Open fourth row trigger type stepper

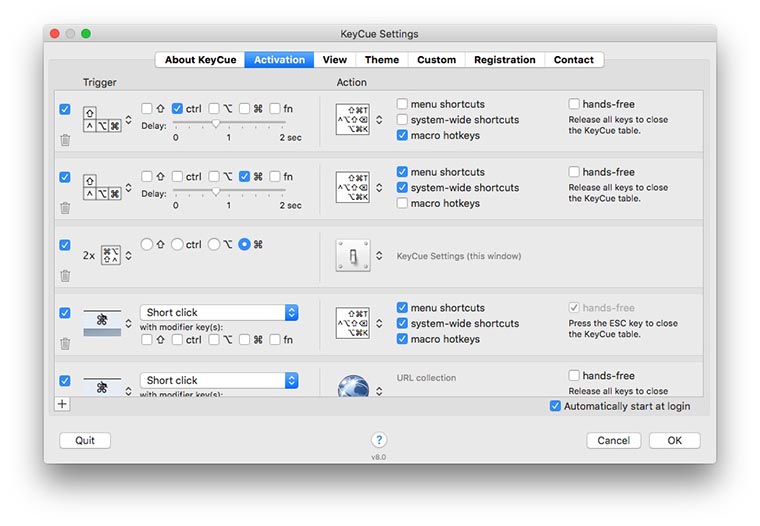click(128, 323)
